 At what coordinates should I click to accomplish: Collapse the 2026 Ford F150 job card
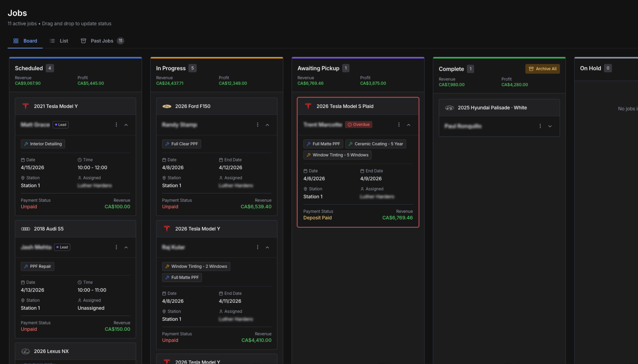tap(267, 125)
